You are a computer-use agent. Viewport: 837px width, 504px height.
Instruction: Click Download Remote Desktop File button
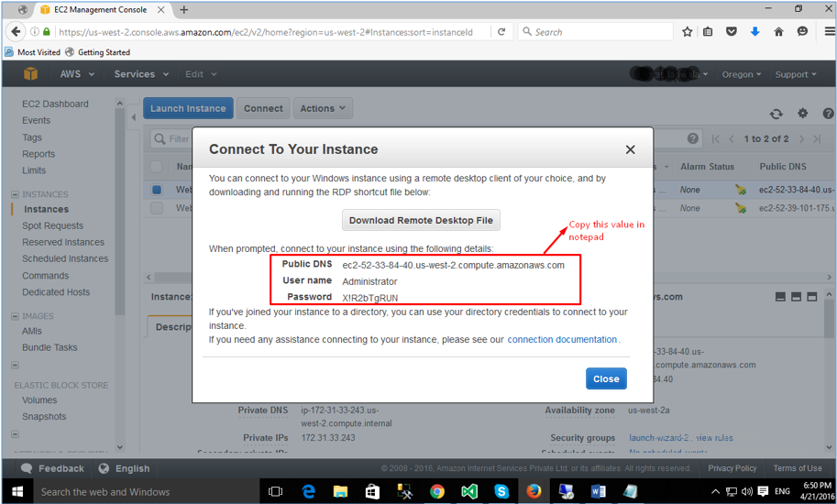[421, 220]
